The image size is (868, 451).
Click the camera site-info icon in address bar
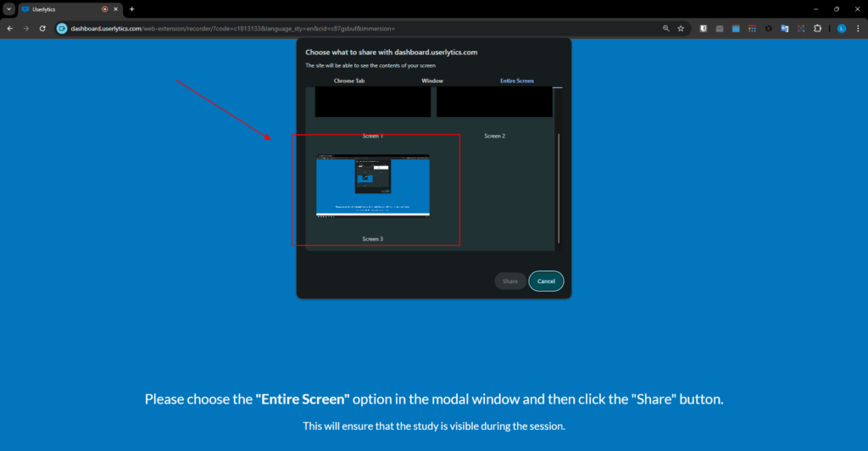click(x=62, y=28)
